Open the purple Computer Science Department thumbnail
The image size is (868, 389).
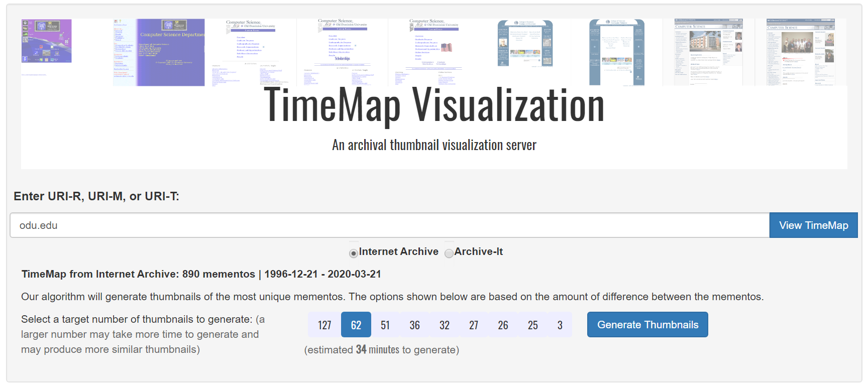coord(159,52)
